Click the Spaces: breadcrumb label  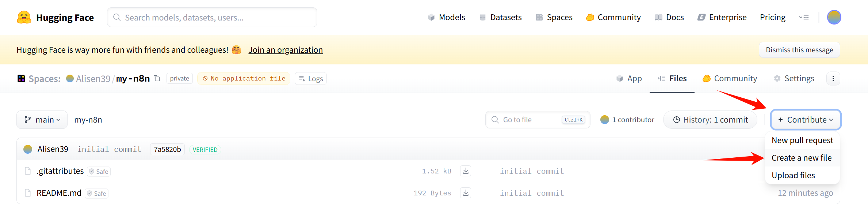point(45,79)
